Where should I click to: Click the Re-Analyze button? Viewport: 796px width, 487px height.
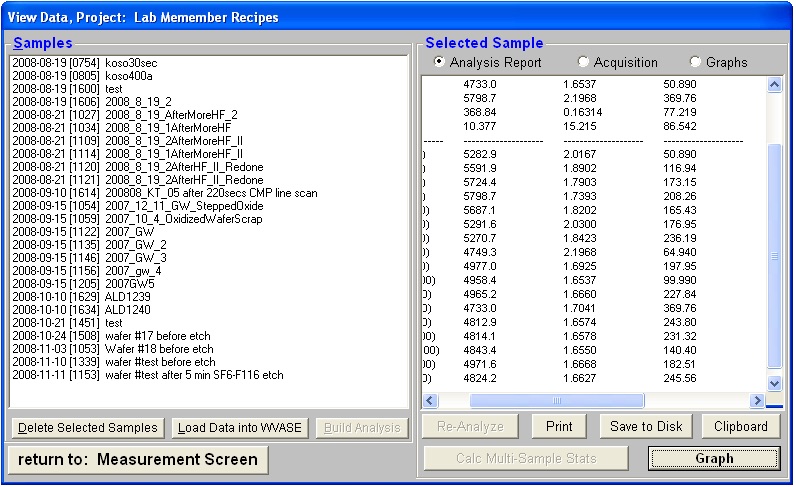pyautogui.click(x=470, y=427)
